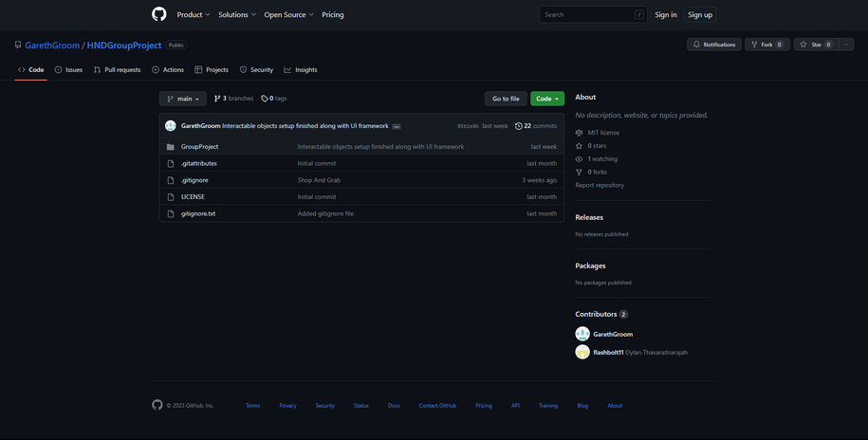Open Terms in footer
This screenshot has height=440, width=868.
pyautogui.click(x=253, y=406)
